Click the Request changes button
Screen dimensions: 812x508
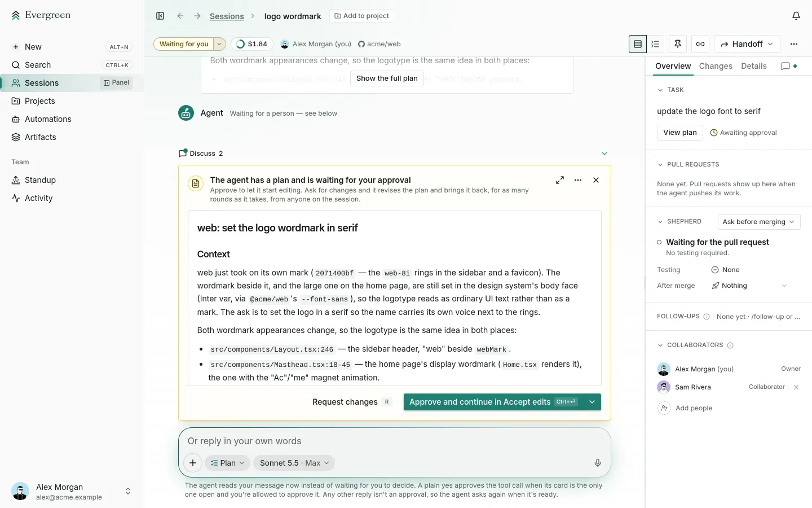pos(352,402)
